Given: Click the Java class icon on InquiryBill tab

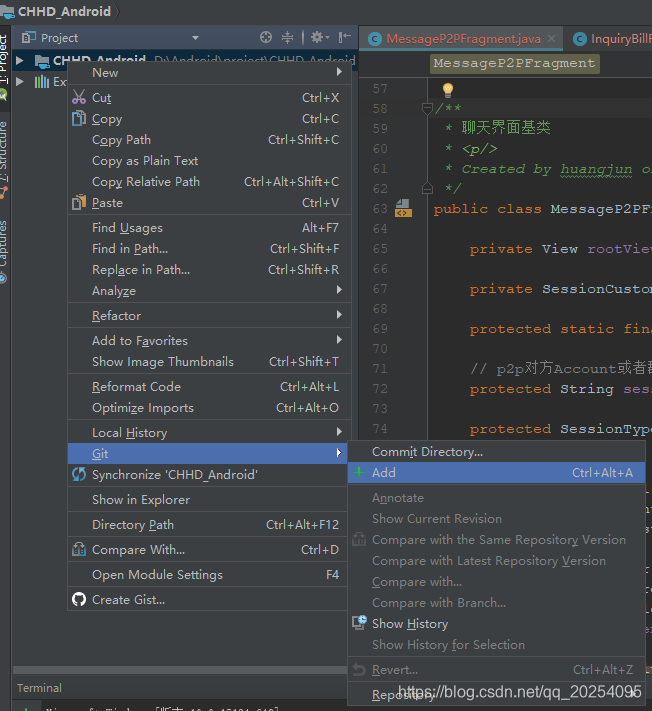Looking at the screenshot, I should (x=579, y=39).
